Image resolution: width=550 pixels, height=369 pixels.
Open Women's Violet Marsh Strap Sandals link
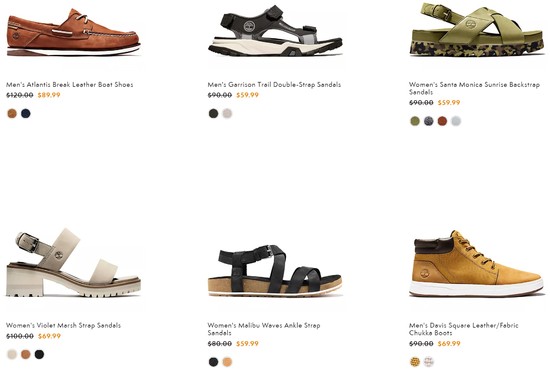pyautogui.click(x=63, y=326)
